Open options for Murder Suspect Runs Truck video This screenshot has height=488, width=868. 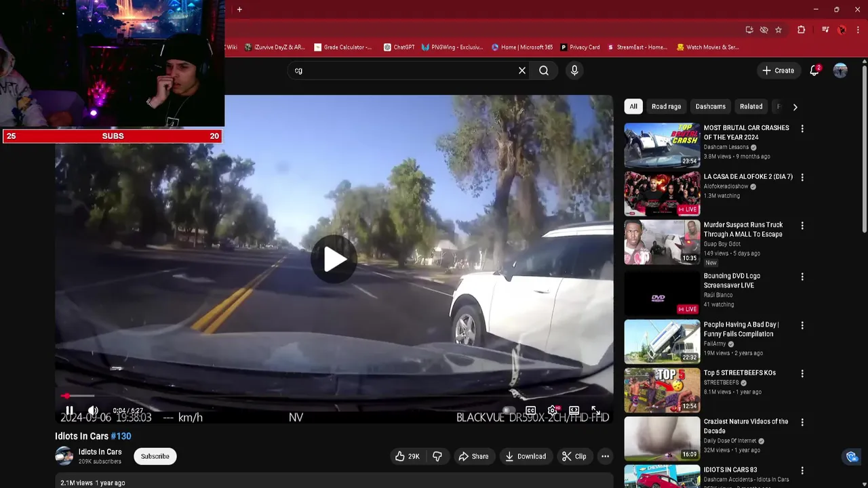(x=802, y=226)
